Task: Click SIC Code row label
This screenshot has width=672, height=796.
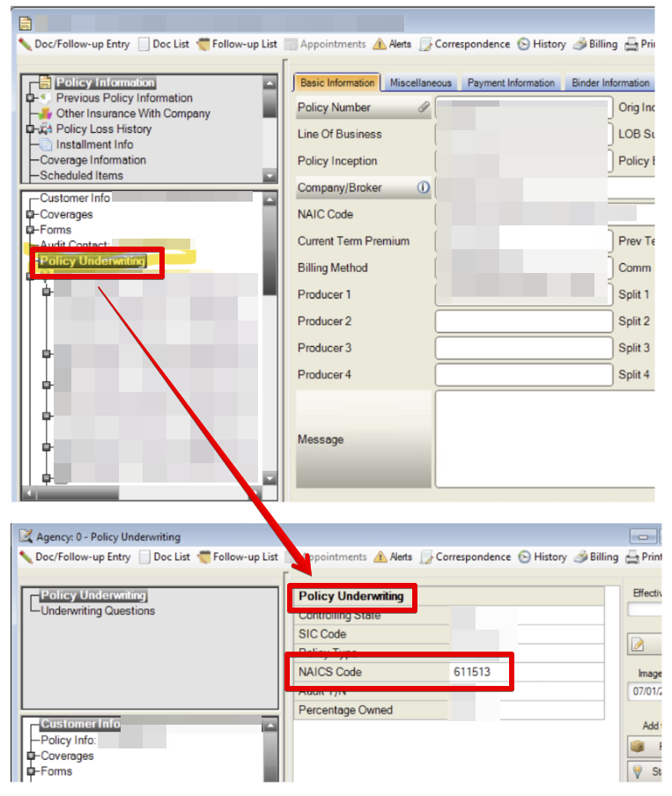Action: point(322,634)
